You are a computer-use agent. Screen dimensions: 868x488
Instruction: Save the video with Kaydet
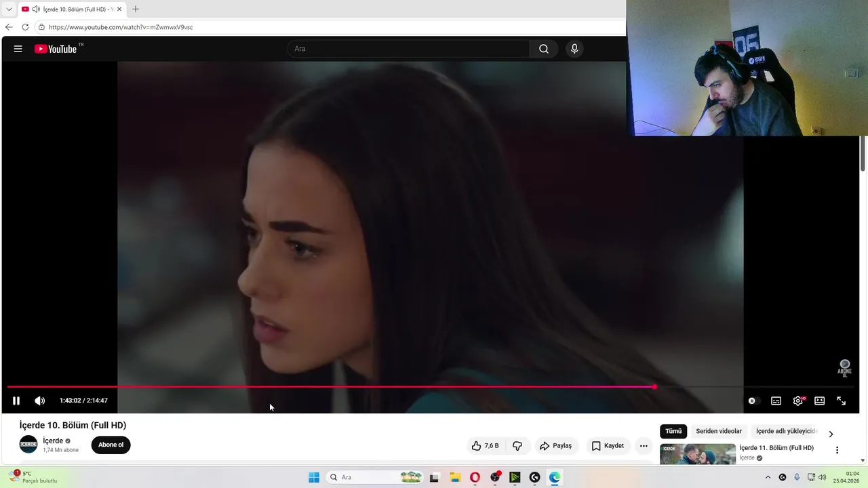pos(608,445)
